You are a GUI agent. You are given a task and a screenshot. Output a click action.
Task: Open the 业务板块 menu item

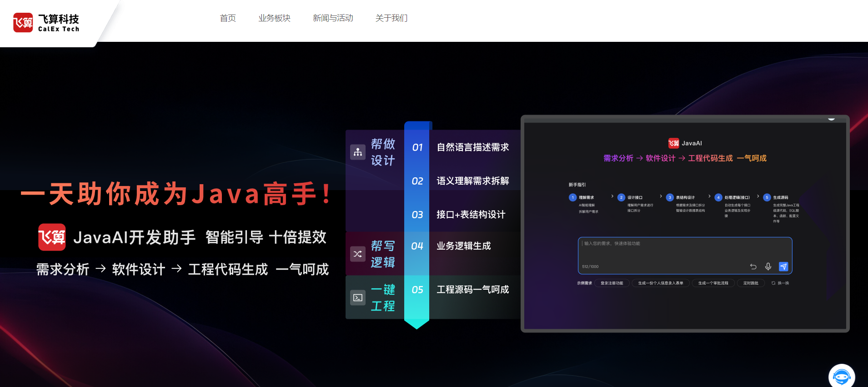coord(275,18)
